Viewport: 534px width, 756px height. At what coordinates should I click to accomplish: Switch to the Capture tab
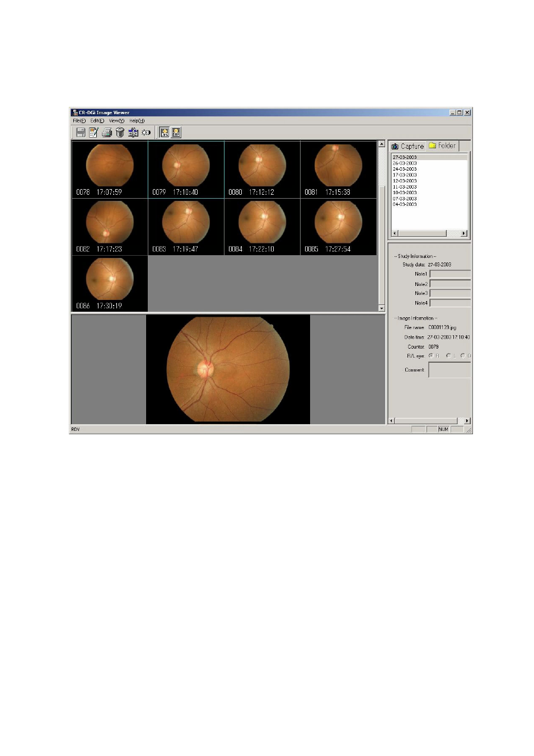(x=407, y=146)
